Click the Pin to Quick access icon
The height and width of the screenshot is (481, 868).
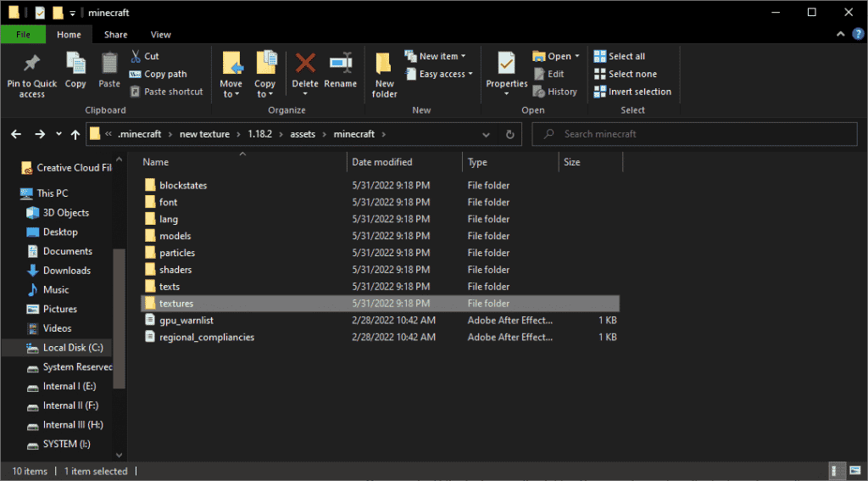point(32,64)
